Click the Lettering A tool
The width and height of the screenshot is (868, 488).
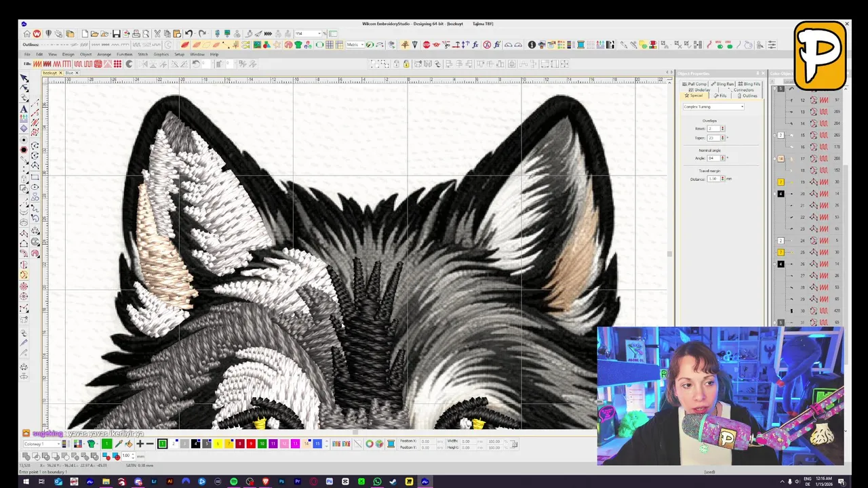coord(24,108)
